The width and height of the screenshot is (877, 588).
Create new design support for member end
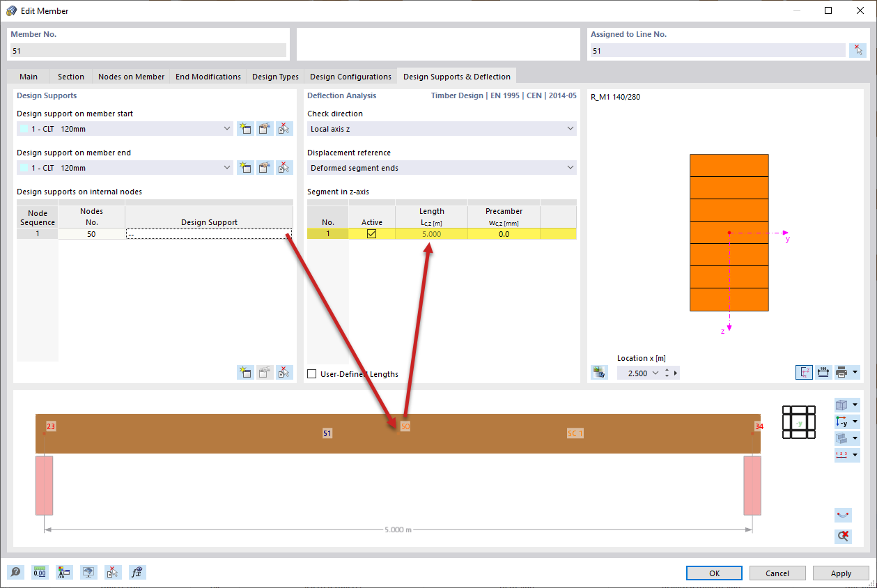[x=245, y=167]
